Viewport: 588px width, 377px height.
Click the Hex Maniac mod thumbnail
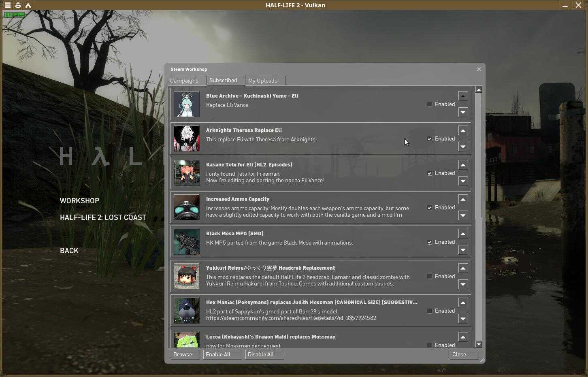coord(187,311)
